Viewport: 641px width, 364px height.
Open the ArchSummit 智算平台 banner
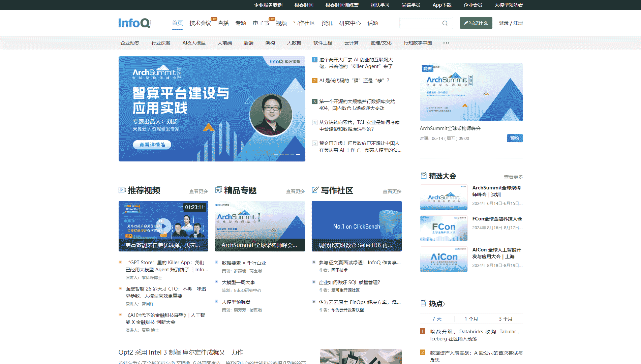[212, 109]
